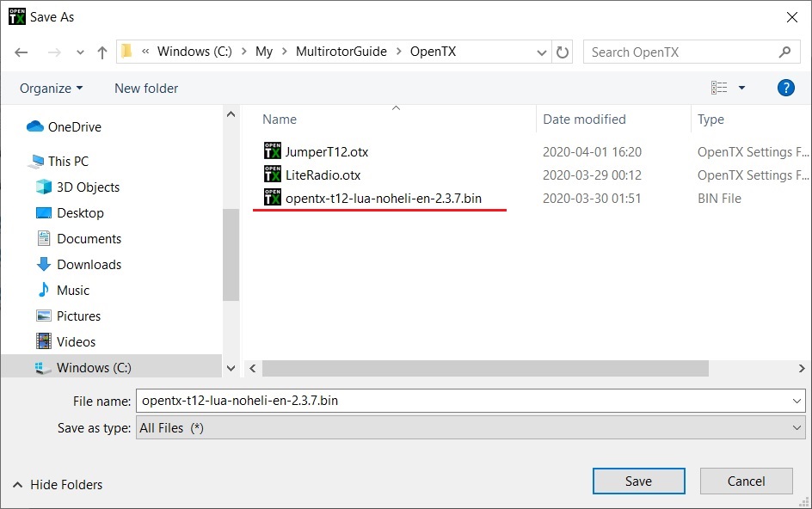This screenshot has height=509, width=812.
Task: Open the Help icon
Action: click(785, 88)
